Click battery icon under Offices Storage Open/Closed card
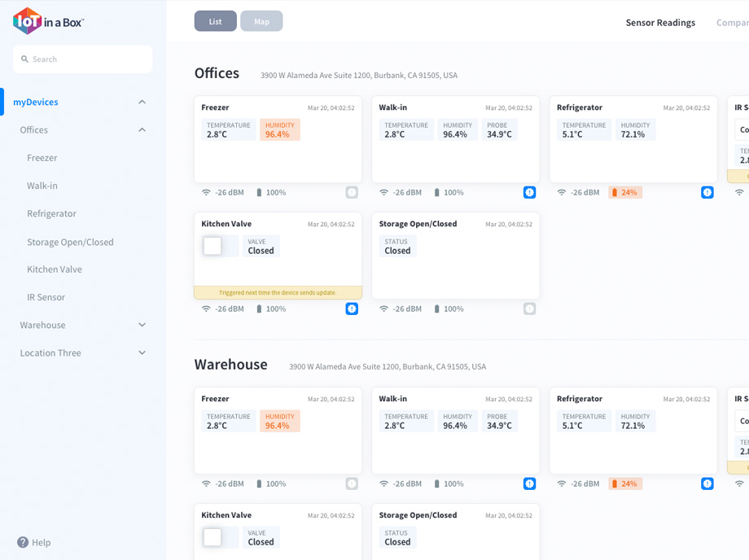749x560 pixels. tap(436, 308)
